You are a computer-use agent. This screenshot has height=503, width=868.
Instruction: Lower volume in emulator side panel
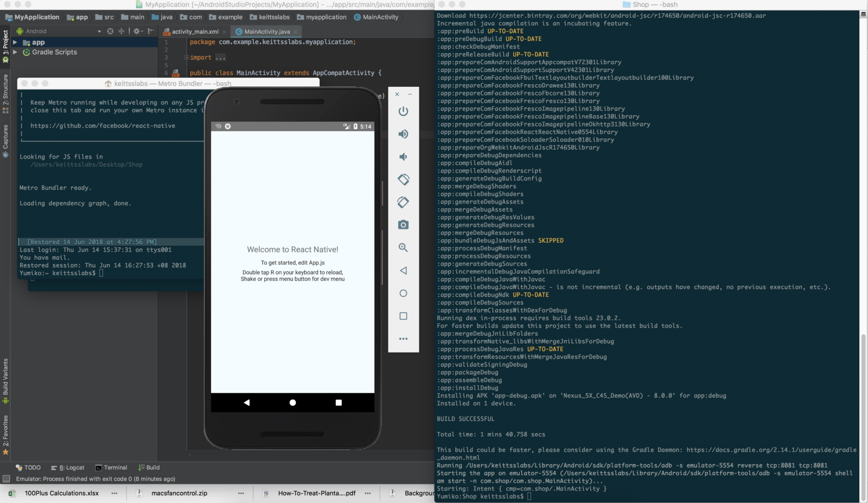403,157
